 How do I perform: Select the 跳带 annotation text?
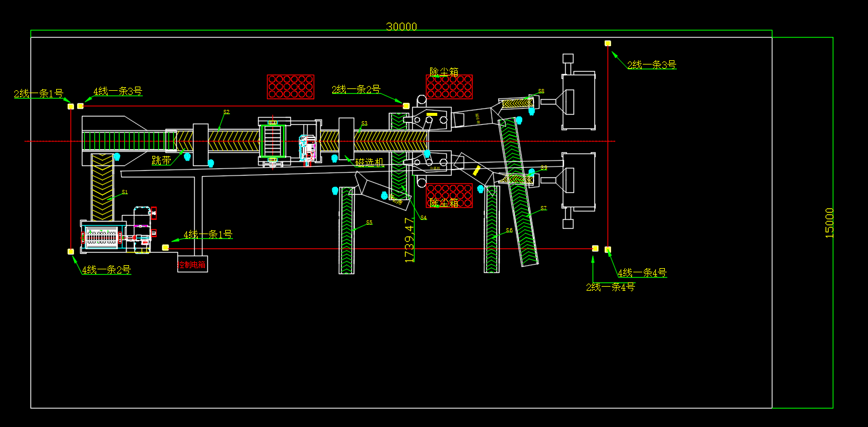point(161,161)
